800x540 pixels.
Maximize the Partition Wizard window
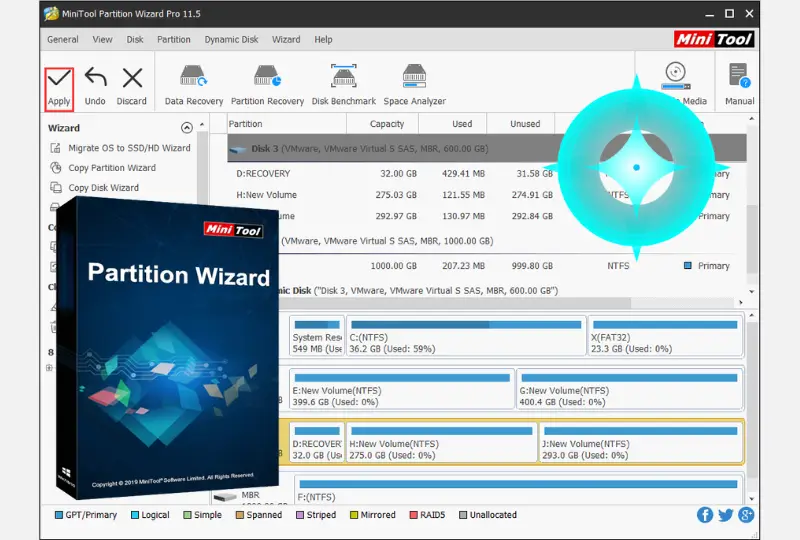(x=730, y=14)
